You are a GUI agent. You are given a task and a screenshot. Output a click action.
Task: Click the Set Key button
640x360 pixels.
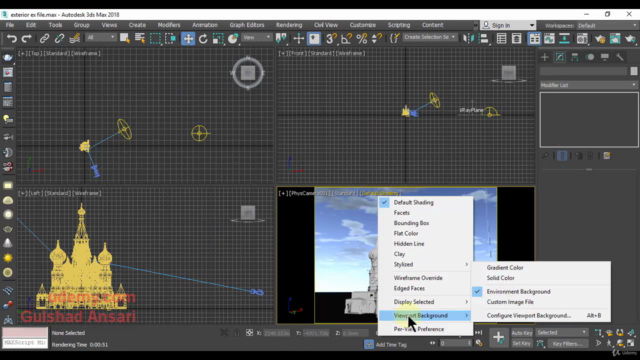(522, 343)
